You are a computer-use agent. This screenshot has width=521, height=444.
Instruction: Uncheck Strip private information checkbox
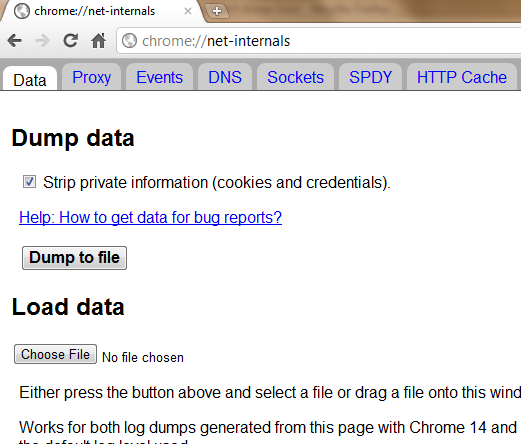pos(29,182)
